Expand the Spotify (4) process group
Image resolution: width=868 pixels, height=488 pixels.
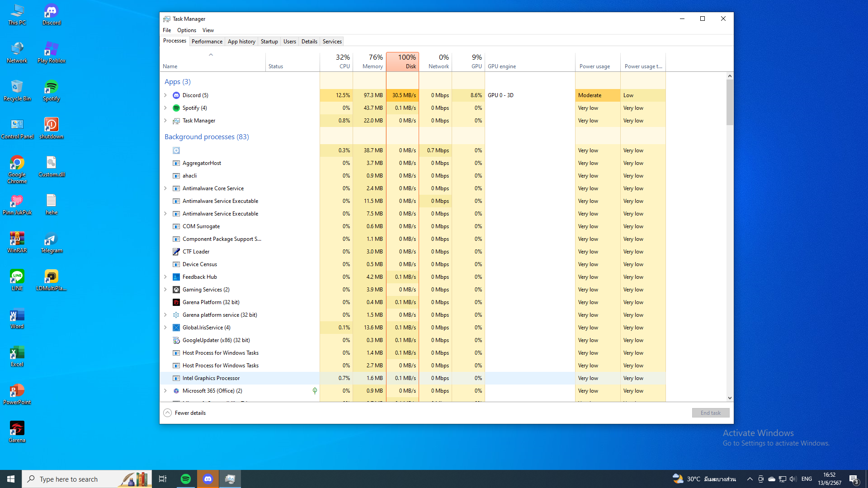(x=165, y=108)
